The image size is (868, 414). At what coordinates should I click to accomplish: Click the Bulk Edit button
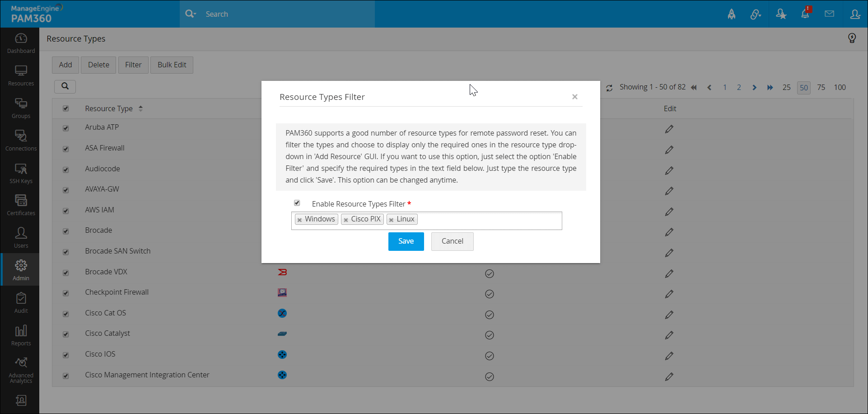pos(172,65)
